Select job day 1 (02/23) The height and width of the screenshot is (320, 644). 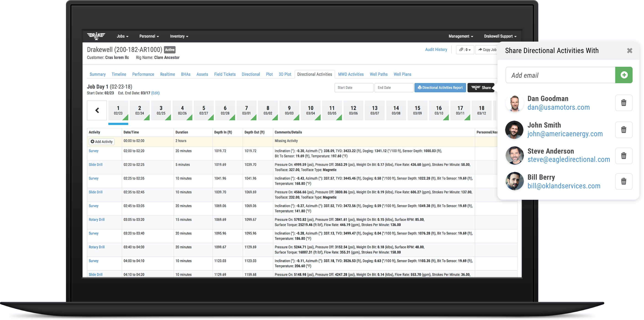pos(118,110)
